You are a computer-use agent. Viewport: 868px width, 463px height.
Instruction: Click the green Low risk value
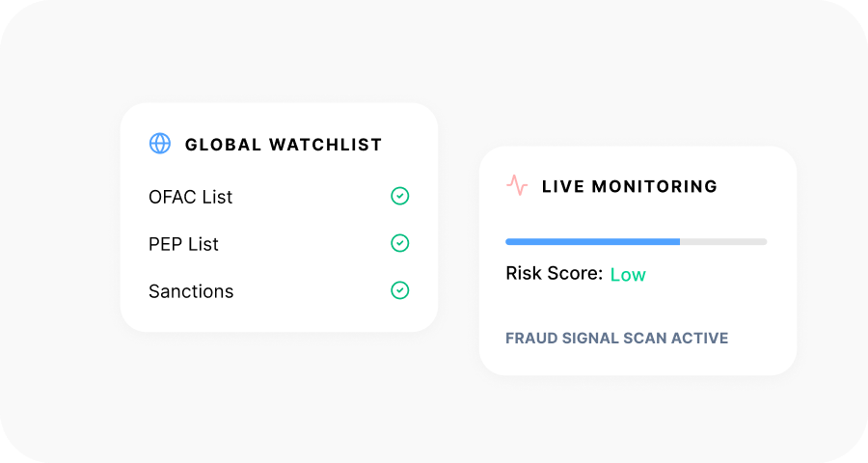click(628, 275)
